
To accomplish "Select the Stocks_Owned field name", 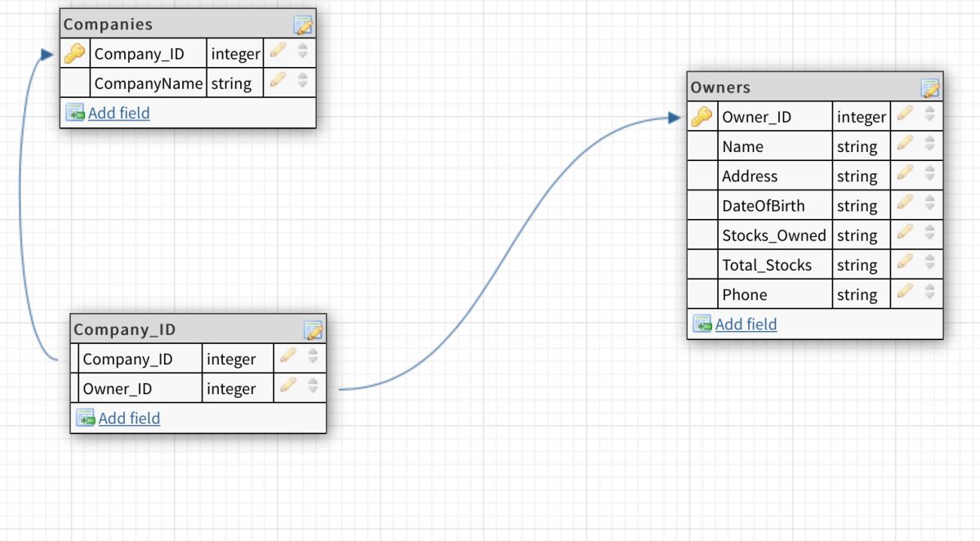I will [774, 235].
